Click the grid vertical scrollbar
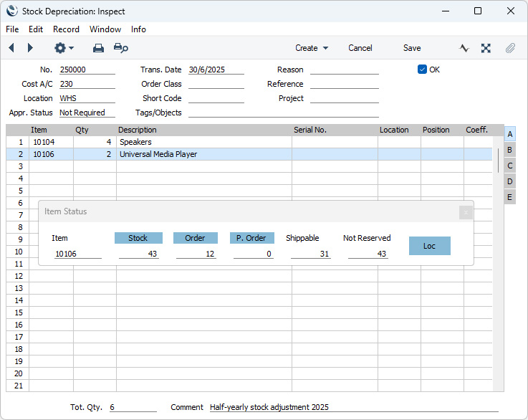The width and height of the screenshot is (528, 420). pos(498,161)
